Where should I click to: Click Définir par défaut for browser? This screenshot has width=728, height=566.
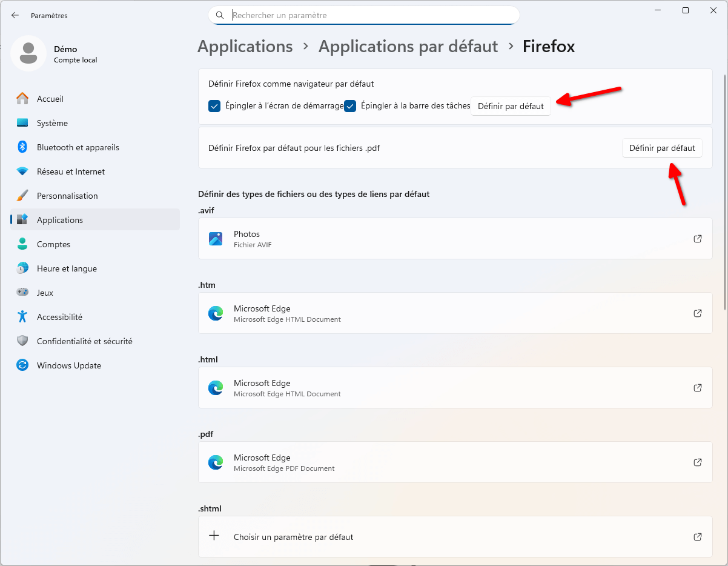(x=511, y=106)
